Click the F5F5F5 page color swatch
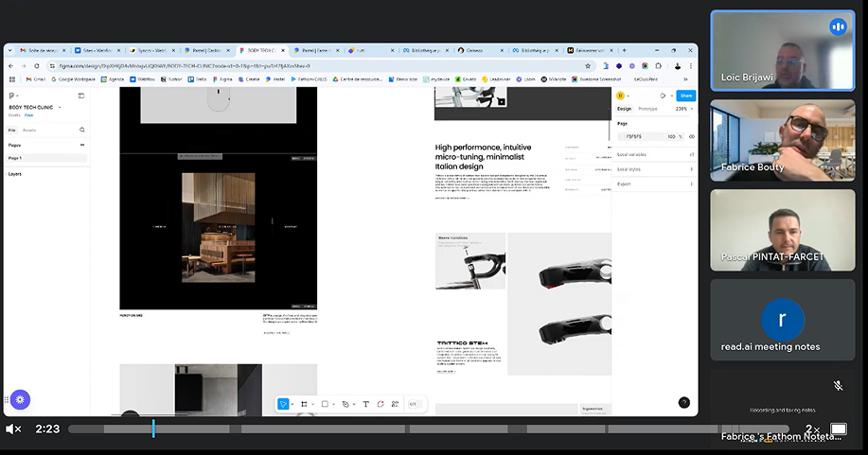The image size is (868, 455). (621, 136)
